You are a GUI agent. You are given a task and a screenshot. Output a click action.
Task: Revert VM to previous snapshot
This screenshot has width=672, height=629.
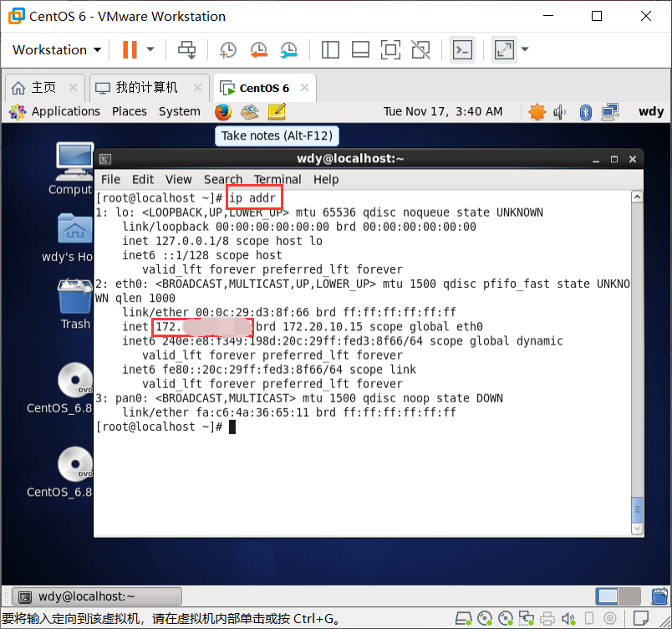pyautogui.click(x=258, y=49)
